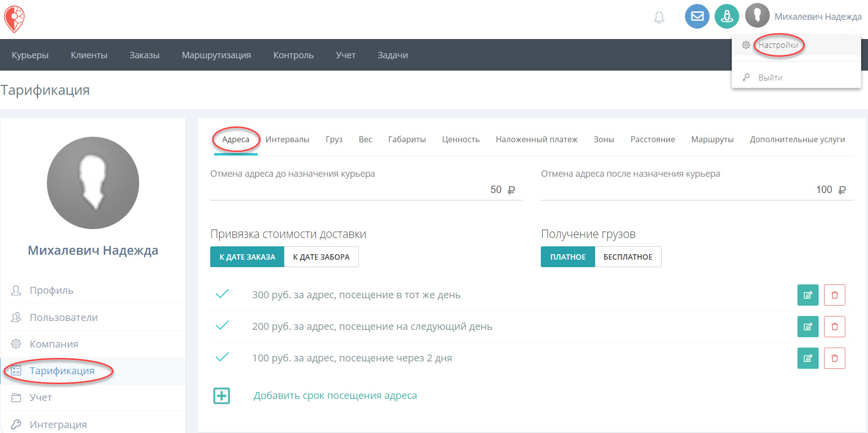This screenshot has width=868, height=433.
Task: Click cancel-after-courier fee field showing 100
Action: (697, 190)
